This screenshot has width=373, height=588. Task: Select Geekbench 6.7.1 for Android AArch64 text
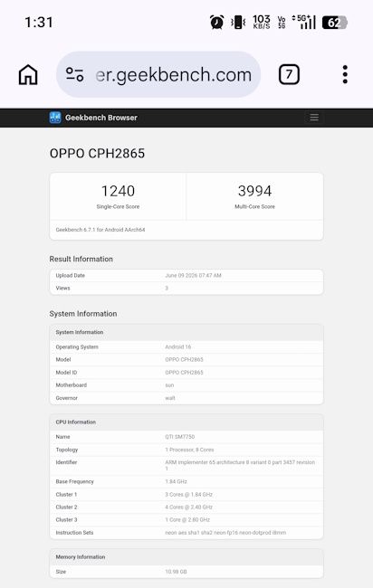100,230
